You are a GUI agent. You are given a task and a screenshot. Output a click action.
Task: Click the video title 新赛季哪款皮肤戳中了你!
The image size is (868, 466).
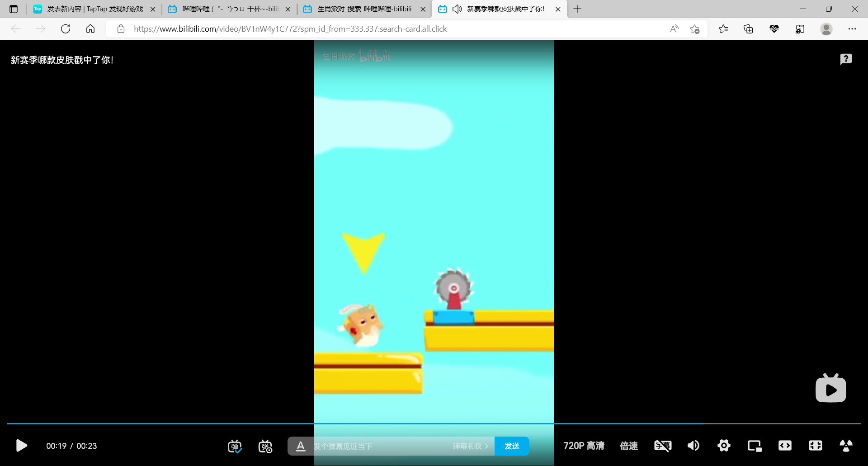(62, 60)
